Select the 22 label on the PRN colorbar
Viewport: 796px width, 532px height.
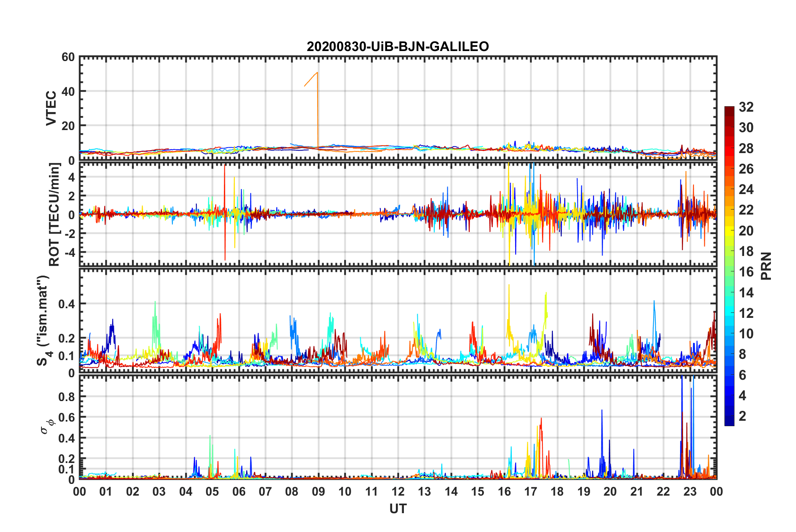pos(746,210)
